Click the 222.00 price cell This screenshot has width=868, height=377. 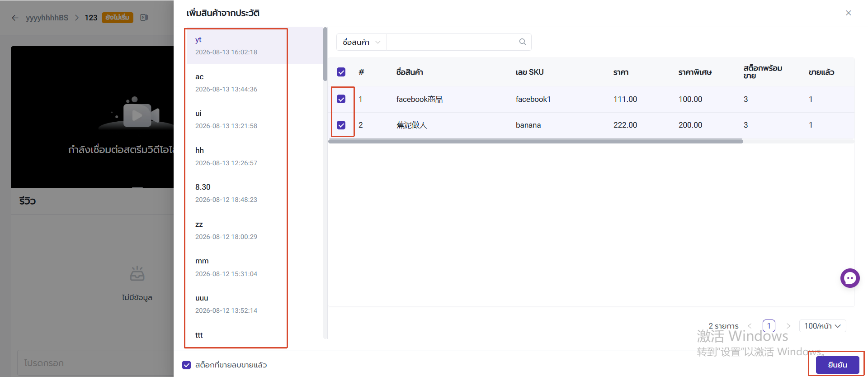coord(625,125)
